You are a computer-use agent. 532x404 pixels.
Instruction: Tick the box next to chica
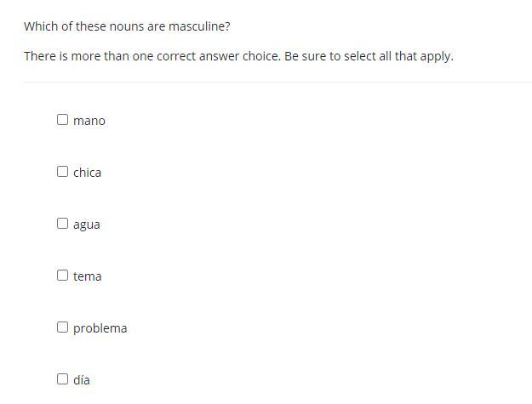click(x=62, y=172)
